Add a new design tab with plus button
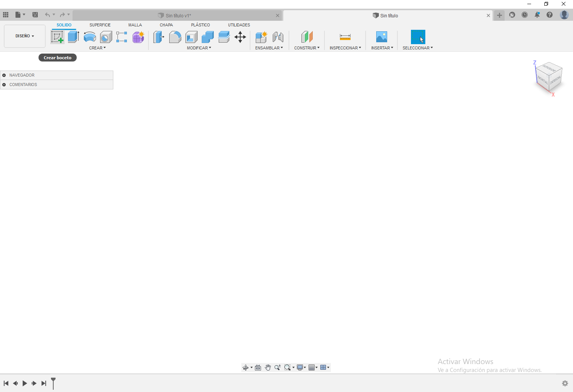 point(499,15)
